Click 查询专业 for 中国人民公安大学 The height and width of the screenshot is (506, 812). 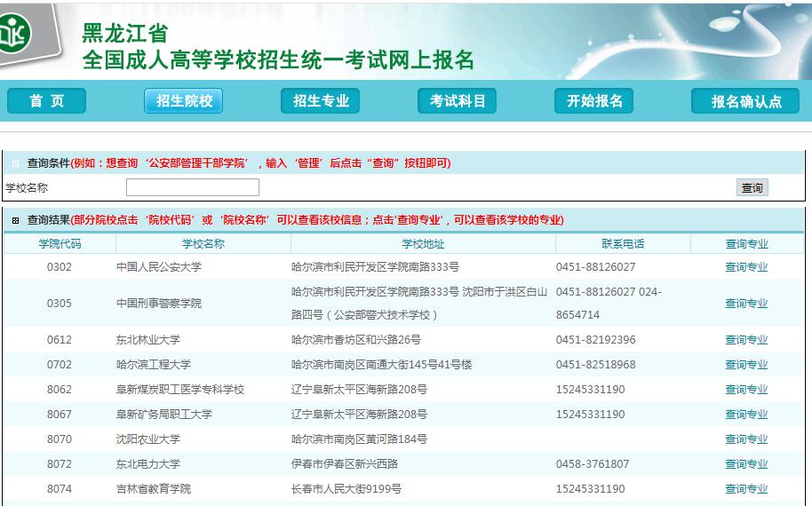point(746,267)
